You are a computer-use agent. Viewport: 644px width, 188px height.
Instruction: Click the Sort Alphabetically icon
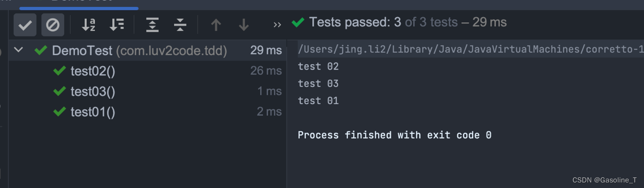coord(88,24)
